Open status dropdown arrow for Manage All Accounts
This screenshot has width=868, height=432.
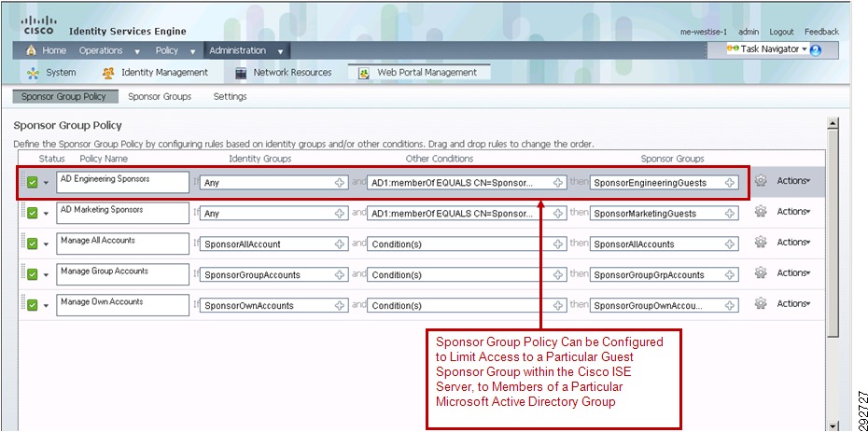tap(46, 244)
